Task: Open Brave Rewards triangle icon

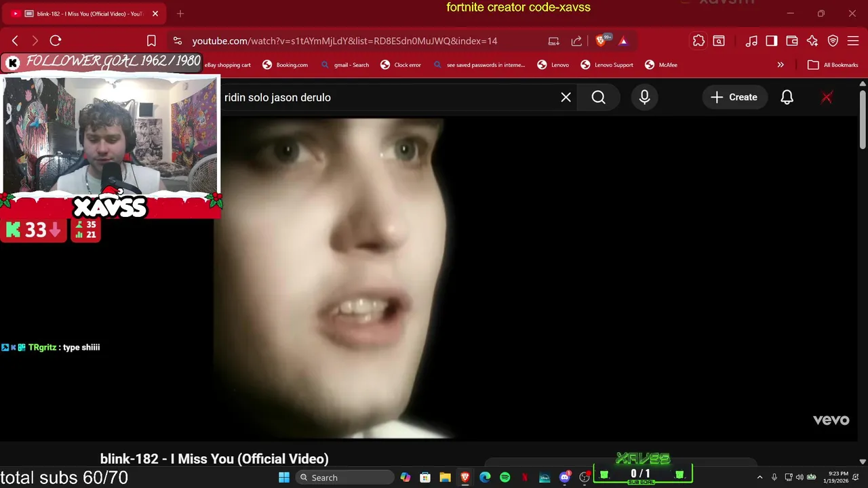Action: click(x=623, y=41)
